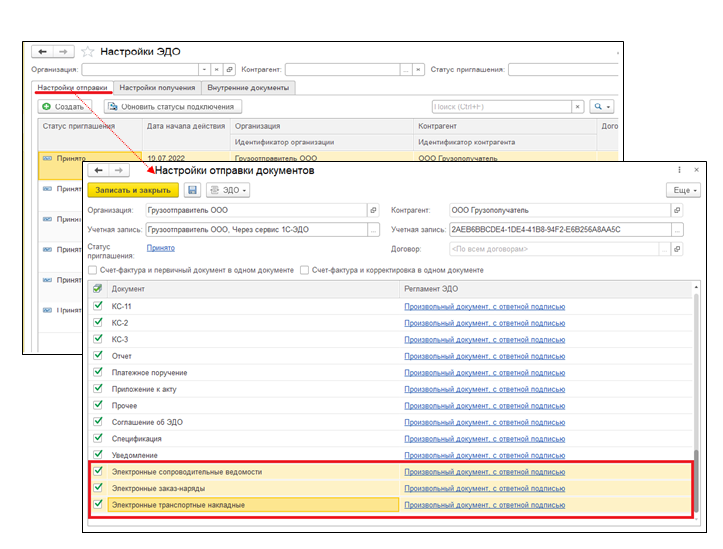The height and width of the screenshot is (549, 723).
Task: Open the three-dot menu in dialog title bar
Action: [680, 171]
